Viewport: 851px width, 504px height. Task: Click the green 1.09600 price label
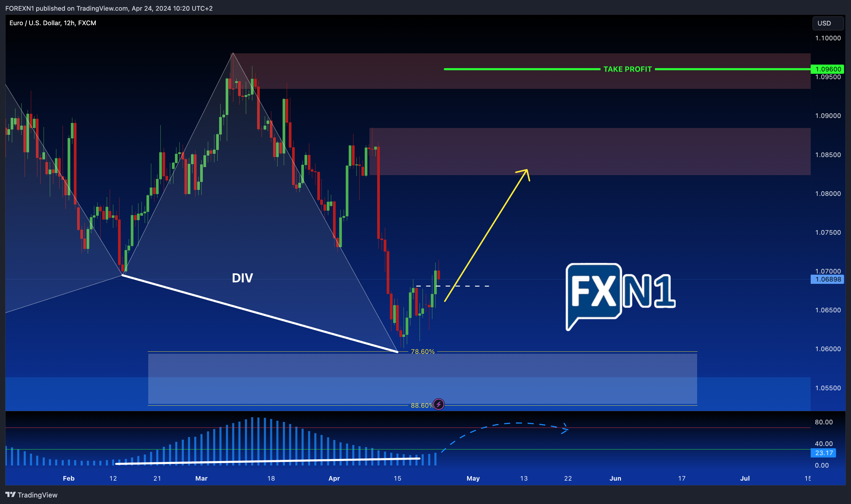pyautogui.click(x=827, y=69)
